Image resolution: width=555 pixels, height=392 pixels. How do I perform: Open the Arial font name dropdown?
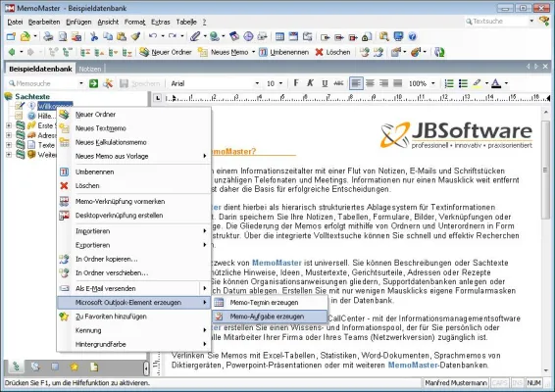[257, 83]
